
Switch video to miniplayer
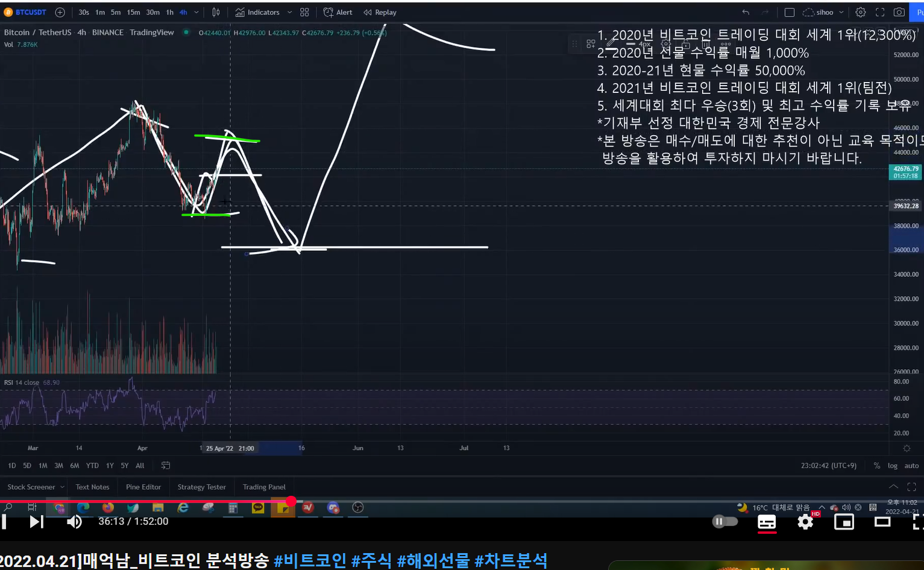coord(844,522)
